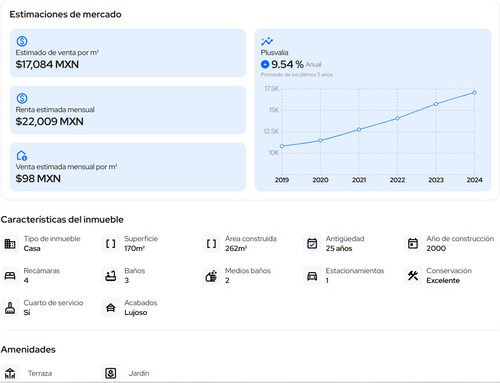This screenshot has height=383, width=500.
Task: Select the 2022 data point on the chart
Action: point(397,118)
